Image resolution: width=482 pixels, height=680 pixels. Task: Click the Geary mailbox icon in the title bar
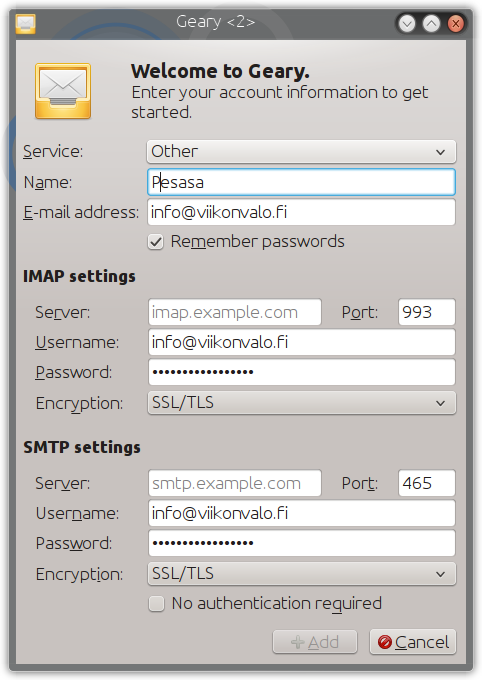(26, 23)
